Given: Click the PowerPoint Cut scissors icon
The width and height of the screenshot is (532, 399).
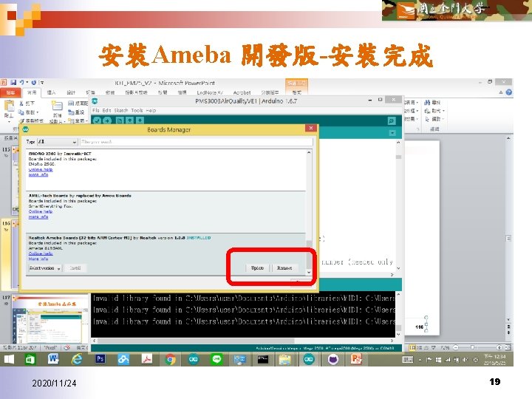Looking at the screenshot, I should [x=21, y=103].
